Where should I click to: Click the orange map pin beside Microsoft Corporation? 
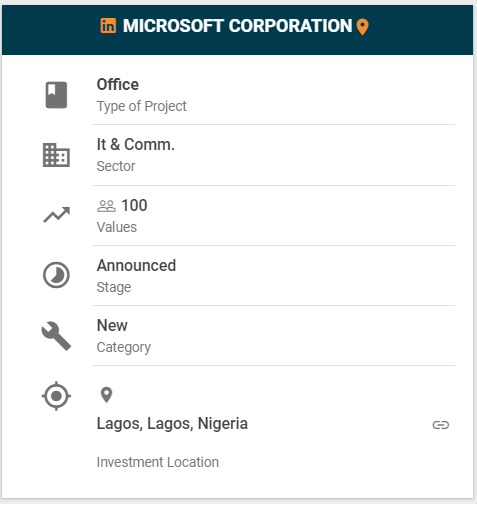pyautogui.click(x=362, y=27)
